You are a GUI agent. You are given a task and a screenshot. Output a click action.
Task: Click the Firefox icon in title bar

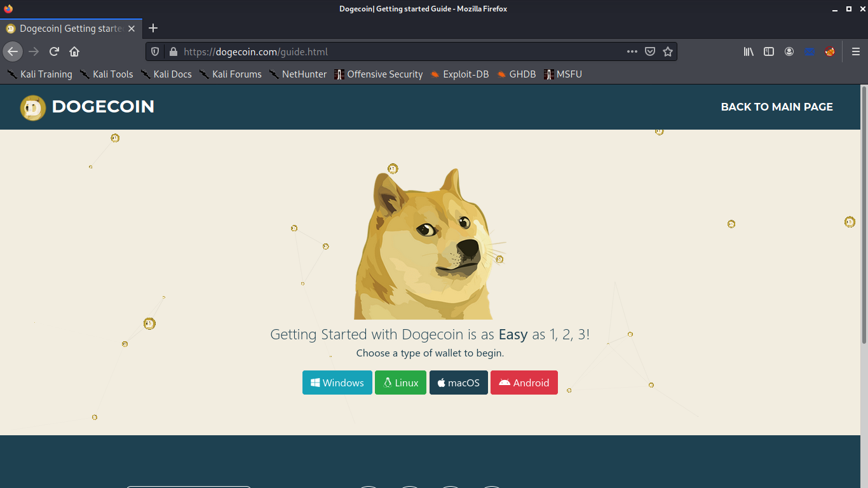pyautogui.click(x=8, y=9)
